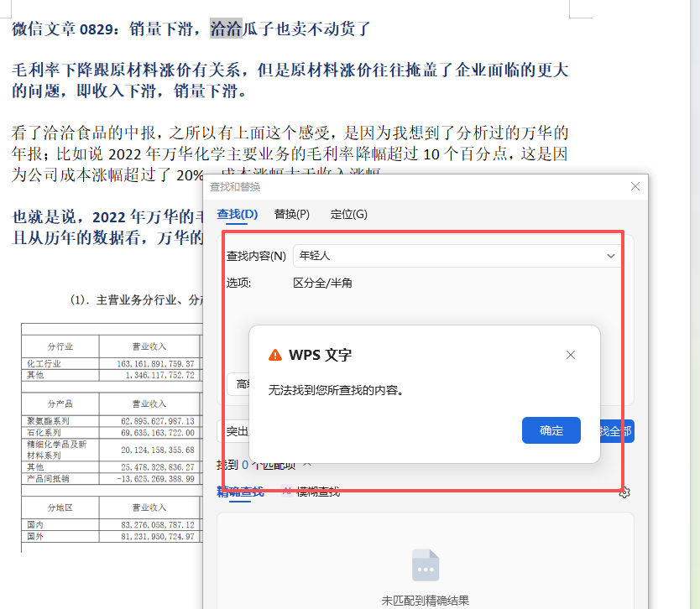Close the 查找和替换 dialog
The image size is (700, 609).
635,186
